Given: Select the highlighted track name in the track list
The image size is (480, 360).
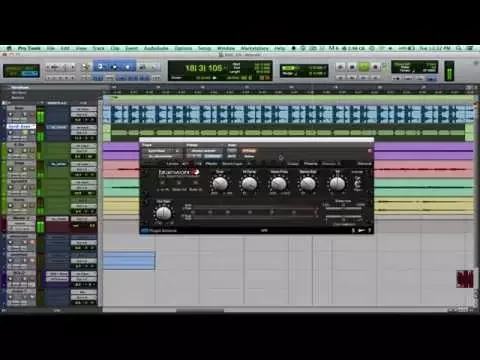Looking at the screenshot, I should [21, 127].
